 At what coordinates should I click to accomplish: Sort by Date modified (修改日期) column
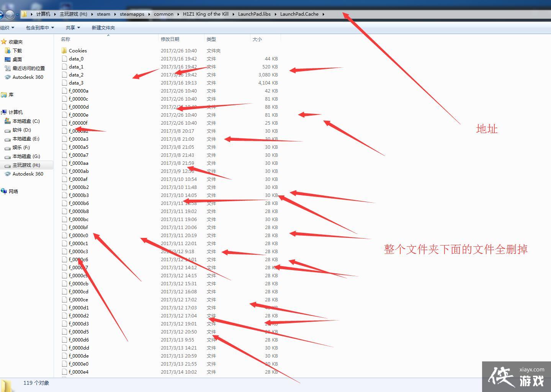click(x=170, y=39)
